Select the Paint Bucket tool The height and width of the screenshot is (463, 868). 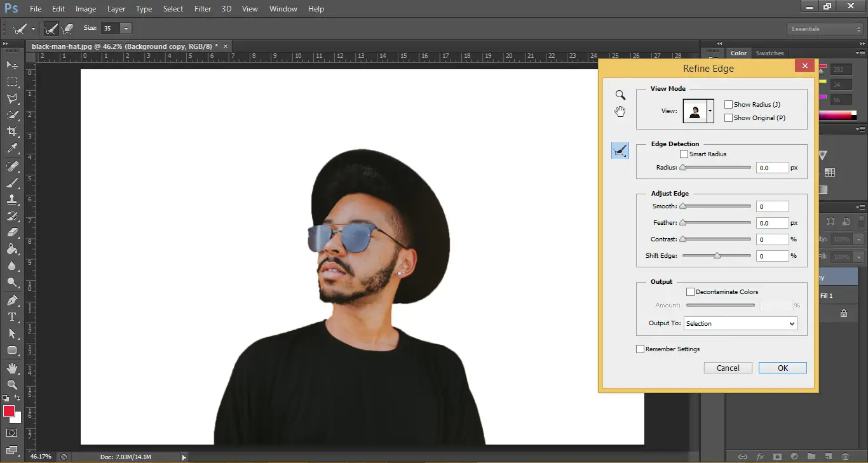[x=12, y=249]
